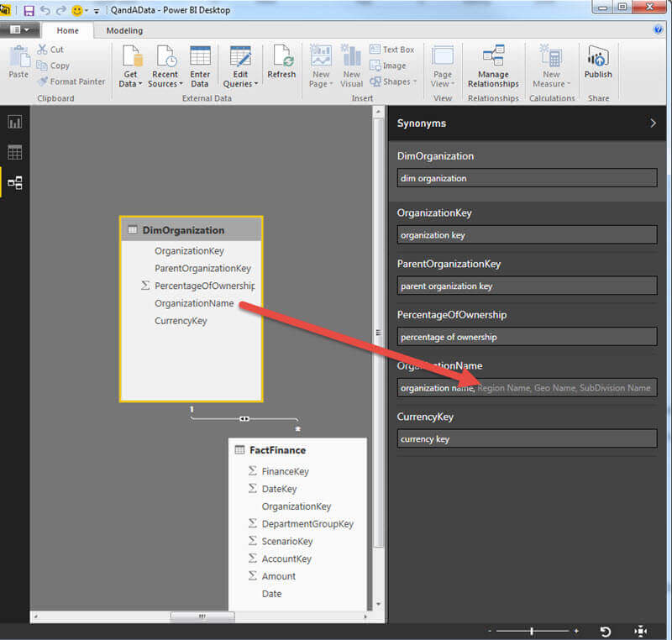Insert a Text Box
672x640 pixels.
tap(392, 50)
